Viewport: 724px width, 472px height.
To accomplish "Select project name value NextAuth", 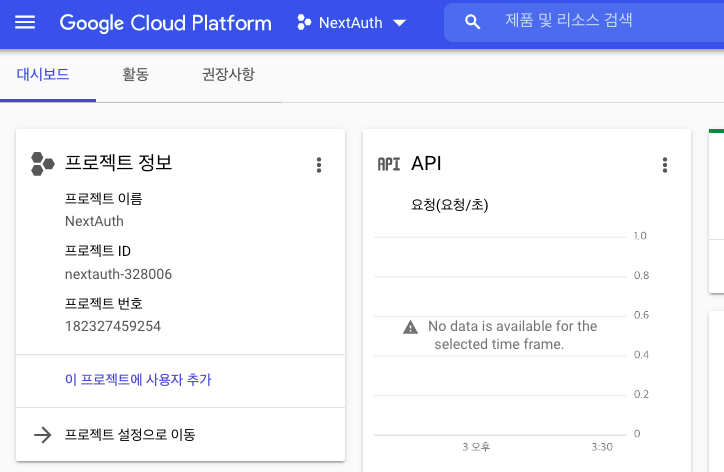I will [94, 221].
